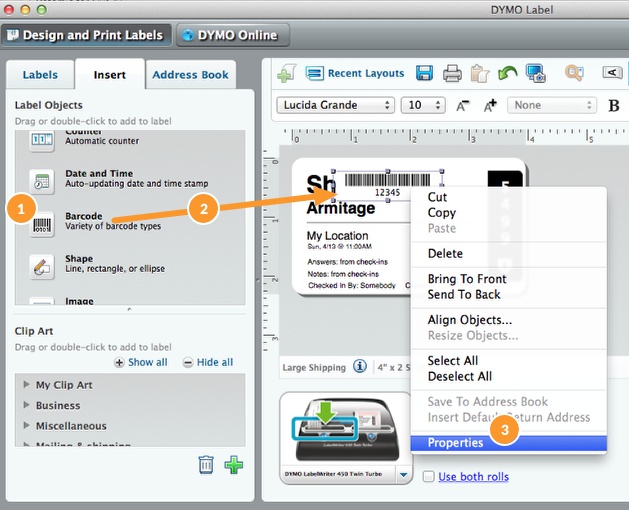Increase font size with A+ icon
The image size is (629, 510).
(x=490, y=106)
